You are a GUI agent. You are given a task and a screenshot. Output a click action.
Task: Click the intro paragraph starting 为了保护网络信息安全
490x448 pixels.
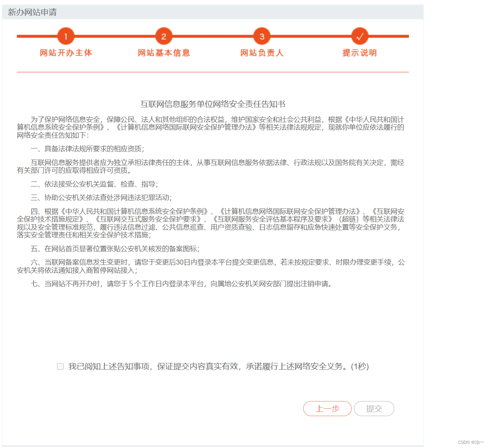(211, 127)
